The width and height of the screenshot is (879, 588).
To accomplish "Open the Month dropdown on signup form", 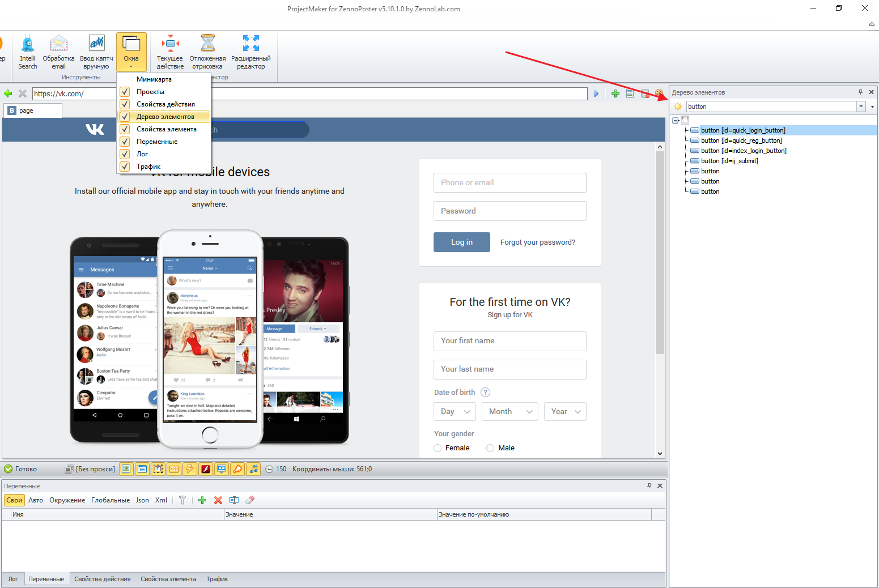I will click(510, 412).
